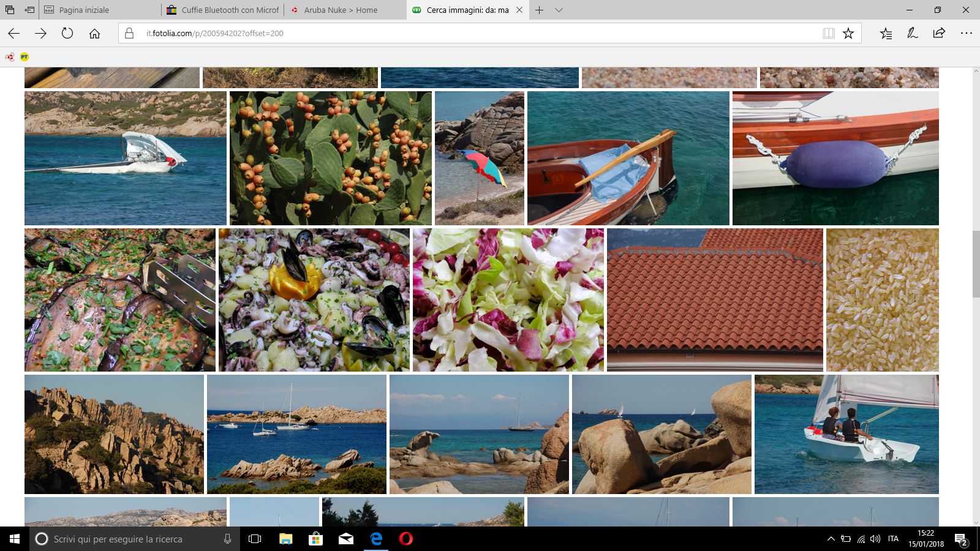
Task: Open the Edge Settings and more menu
Action: (x=966, y=34)
